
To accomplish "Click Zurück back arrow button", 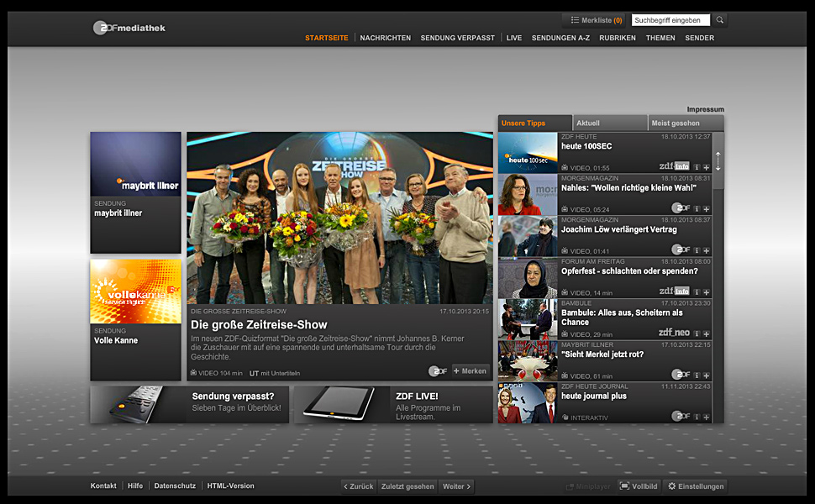I will 358,486.
